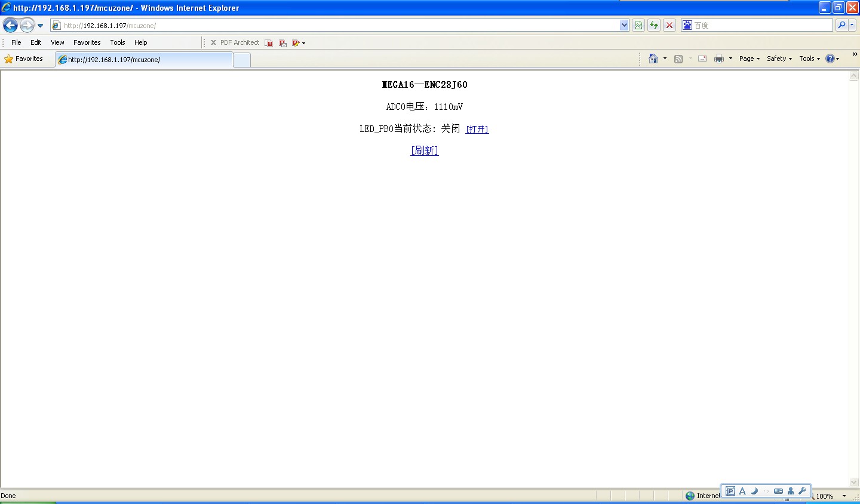Screen dimensions: 860x504
Task: Click the 100% zoom level button
Action: [x=825, y=496]
